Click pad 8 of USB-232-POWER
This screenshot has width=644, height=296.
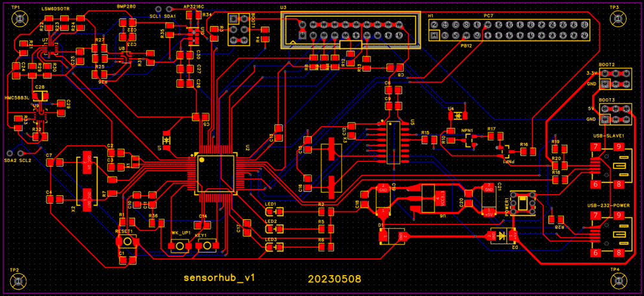click(620, 253)
